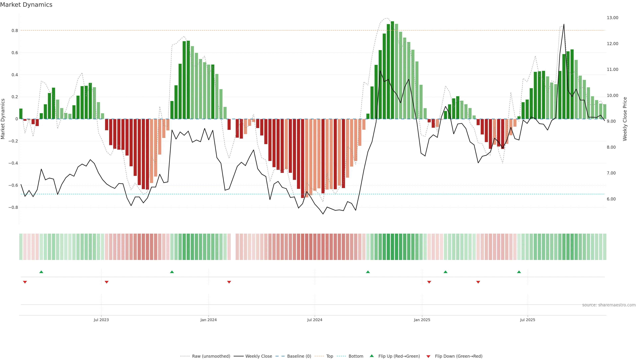Click the Weekly Close Price axis title
This screenshot has height=362, width=644.
tap(625, 119)
